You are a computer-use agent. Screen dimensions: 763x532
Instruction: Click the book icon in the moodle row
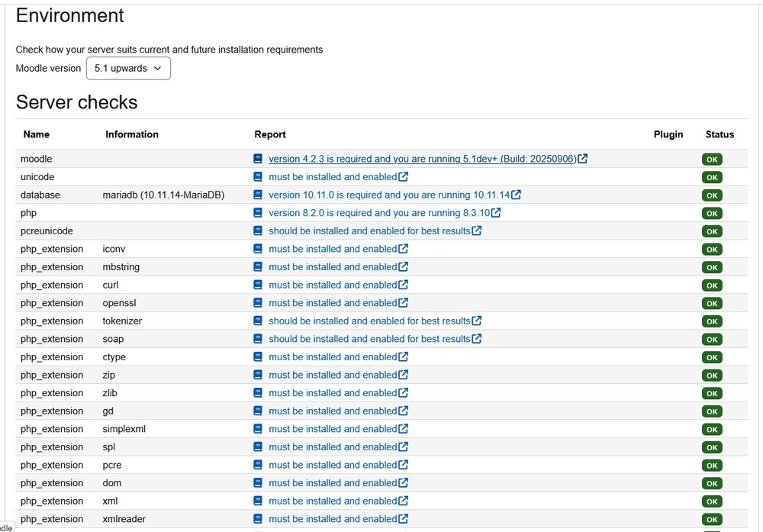(259, 159)
